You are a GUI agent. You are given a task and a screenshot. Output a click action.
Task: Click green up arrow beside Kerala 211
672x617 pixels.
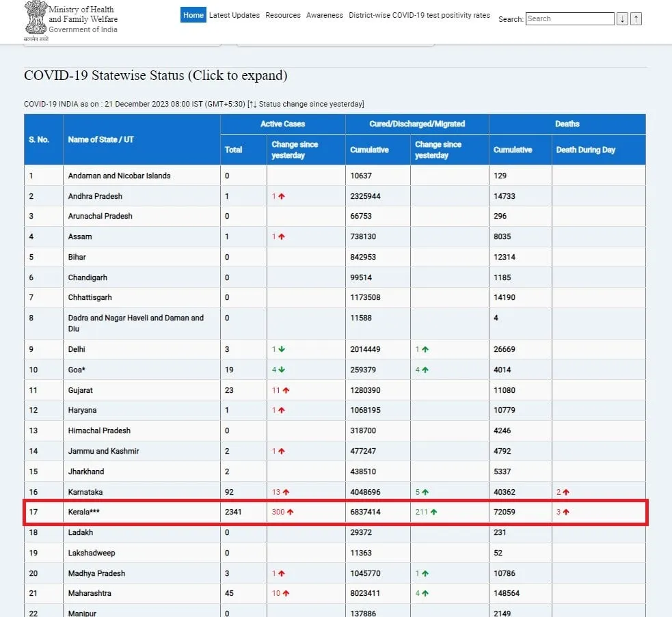point(433,512)
